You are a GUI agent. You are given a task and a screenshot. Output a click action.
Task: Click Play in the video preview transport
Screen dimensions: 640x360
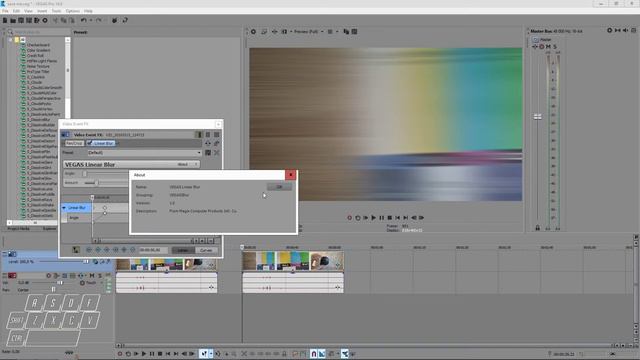pos(373,218)
